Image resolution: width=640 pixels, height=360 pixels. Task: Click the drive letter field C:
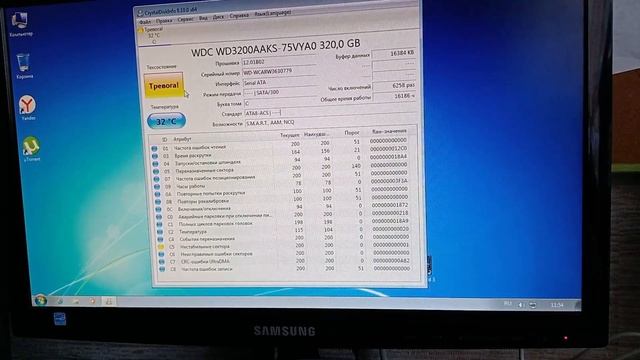[x=280, y=103]
